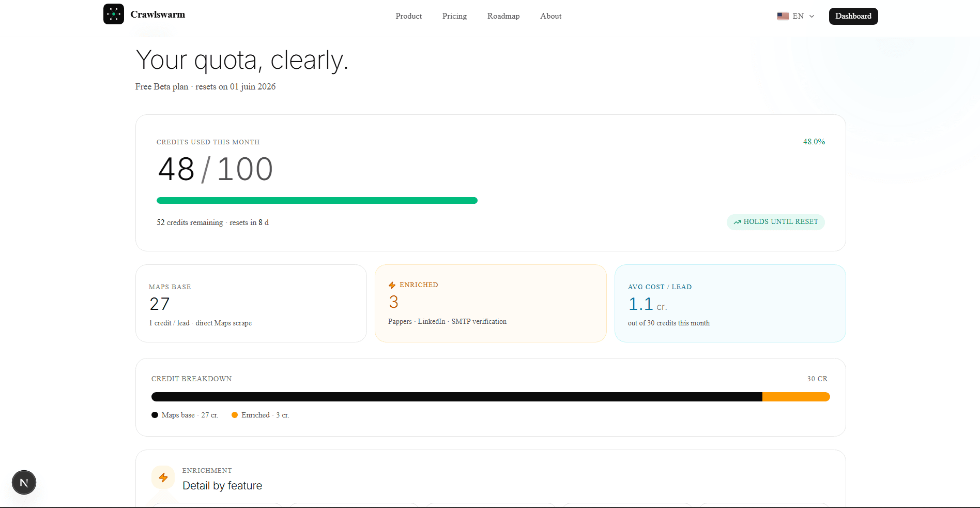Click the orange Enriched legend dot
The height and width of the screenshot is (508, 980).
coord(235,415)
